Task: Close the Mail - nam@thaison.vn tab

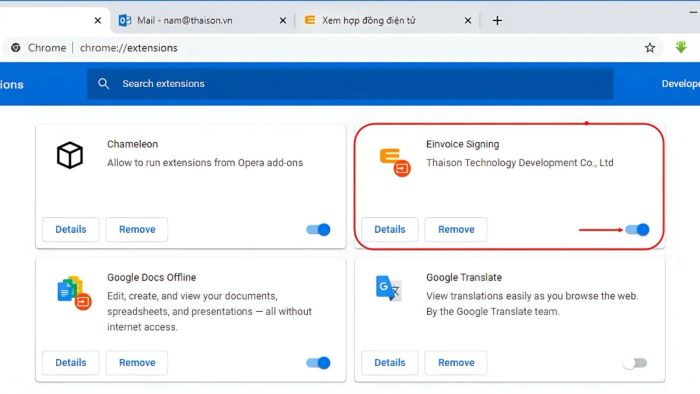Action: 283,21
